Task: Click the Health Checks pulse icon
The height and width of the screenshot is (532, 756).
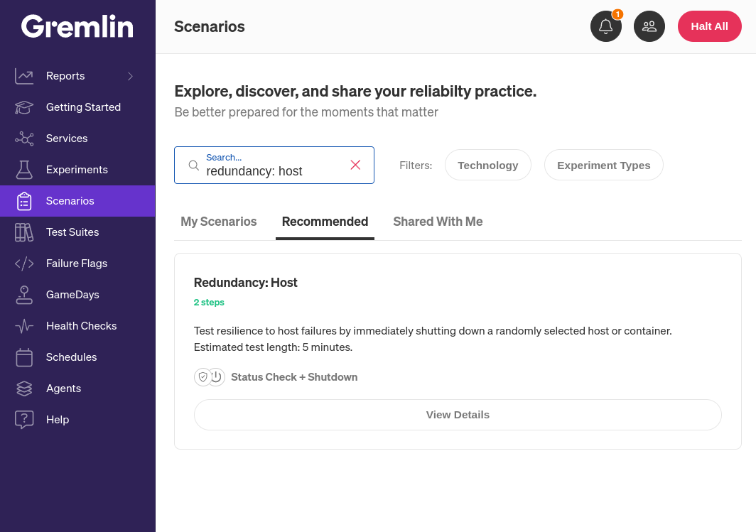Action: pyautogui.click(x=24, y=326)
